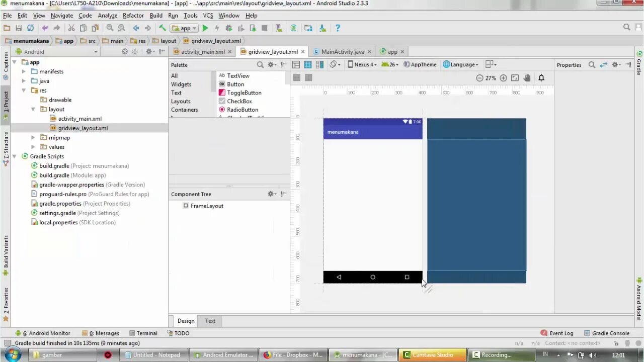This screenshot has height=362, width=644.
Task: Click Scroll from Source target icon
Action: click(125, 51)
